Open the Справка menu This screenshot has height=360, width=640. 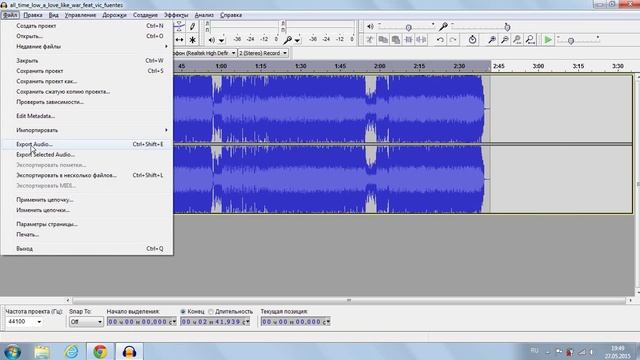231,15
